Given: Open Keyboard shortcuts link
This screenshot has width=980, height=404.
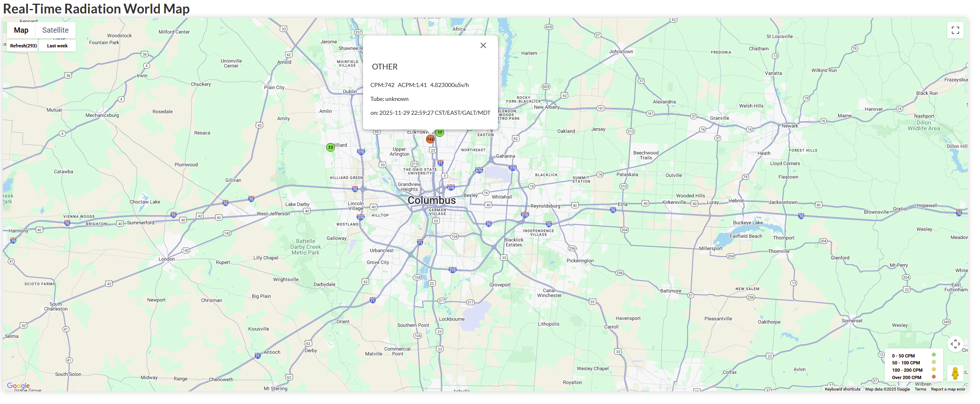Looking at the screenshot, I should point(843,389).
